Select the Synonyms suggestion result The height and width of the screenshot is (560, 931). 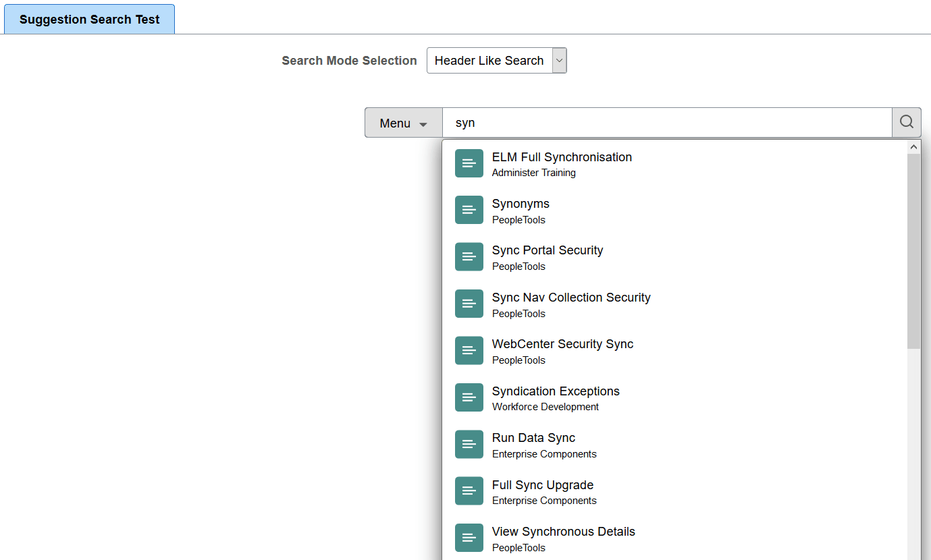[521, 203]
